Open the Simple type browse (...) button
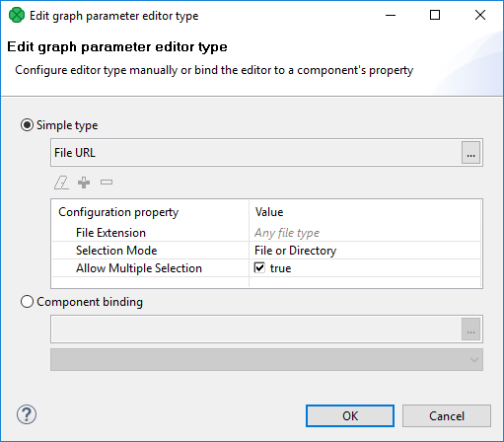 (x=470, y=153)
